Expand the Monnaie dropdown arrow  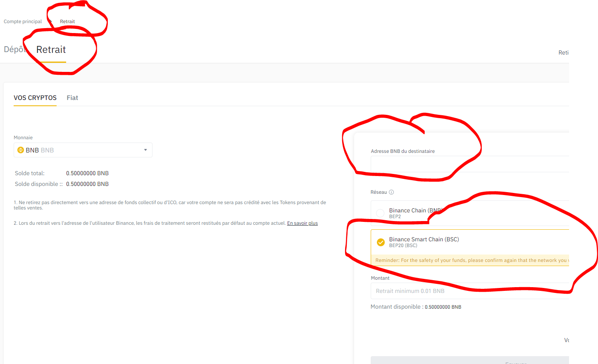click(145, 150)
